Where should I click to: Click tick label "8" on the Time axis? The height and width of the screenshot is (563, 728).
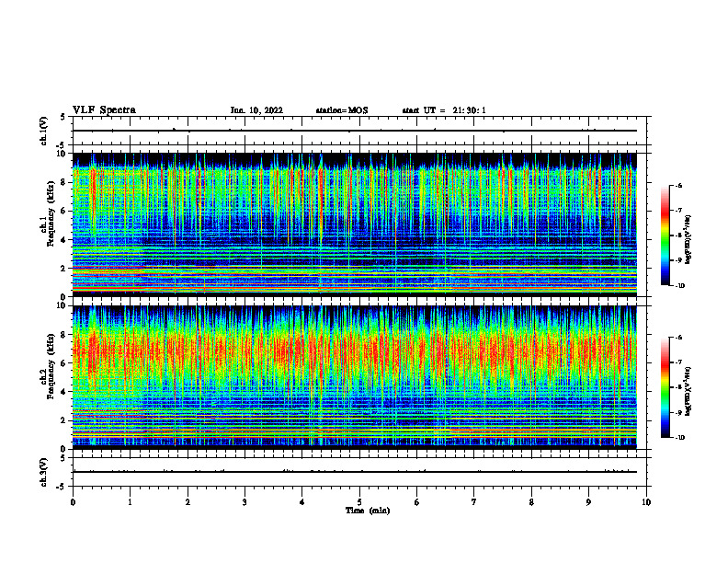[531, 502]
